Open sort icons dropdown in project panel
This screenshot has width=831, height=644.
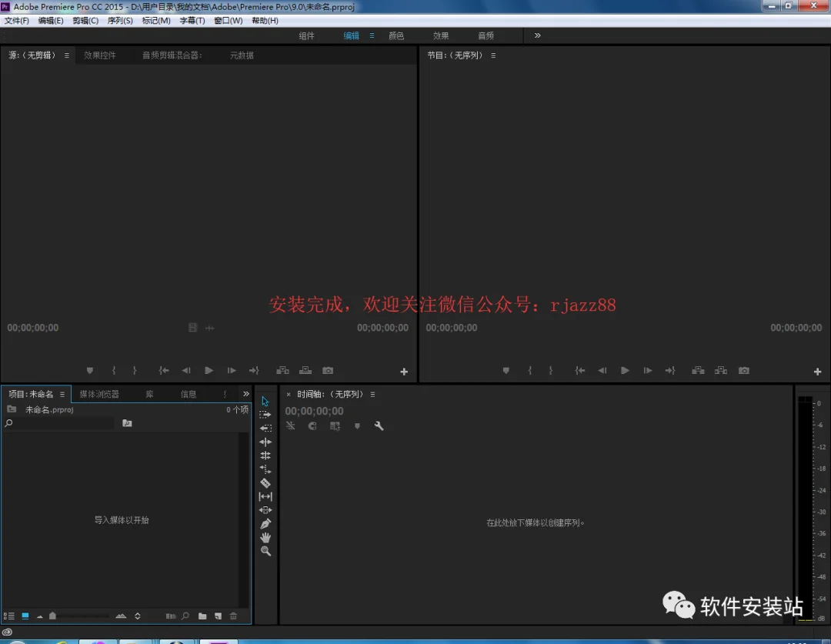(138, 616)
